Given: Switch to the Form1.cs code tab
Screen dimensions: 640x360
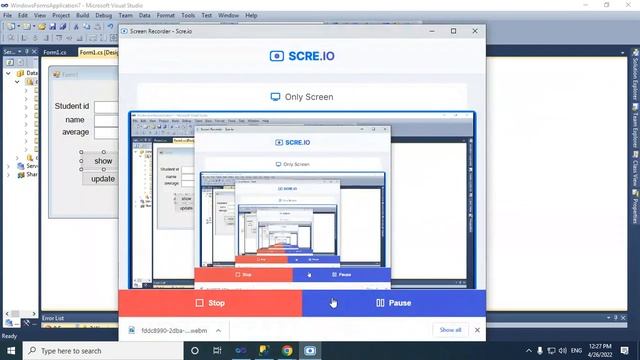Looking at the screenshot, I should (x=55, y=52).
